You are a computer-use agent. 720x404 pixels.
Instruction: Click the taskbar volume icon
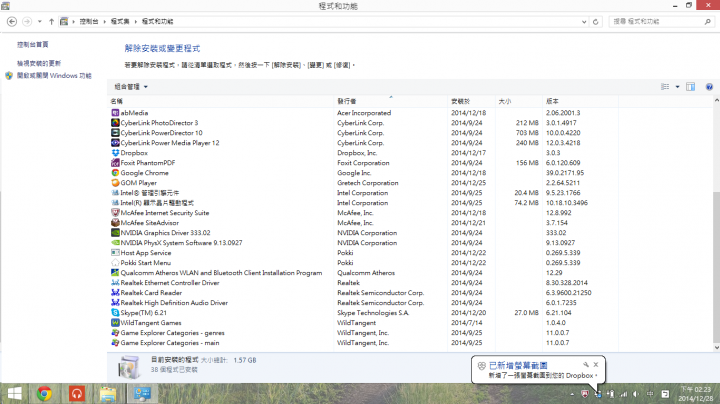point(636,394)
